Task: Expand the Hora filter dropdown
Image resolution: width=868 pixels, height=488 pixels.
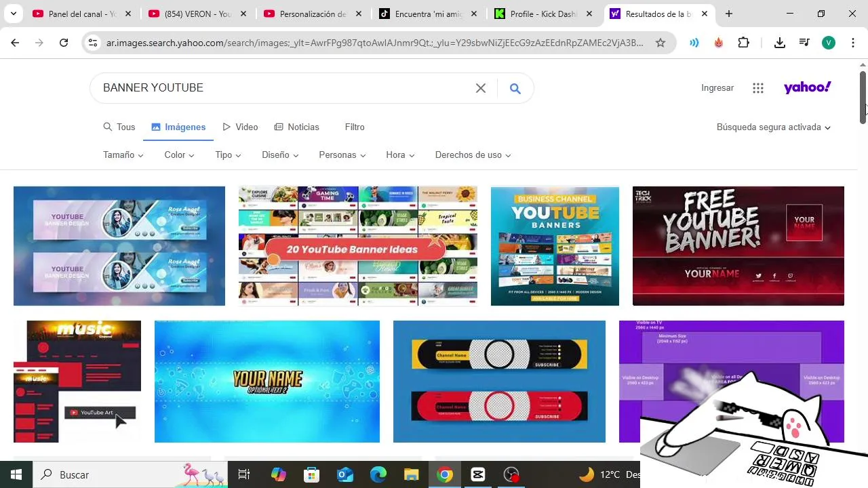Action: tap(400, 155)
